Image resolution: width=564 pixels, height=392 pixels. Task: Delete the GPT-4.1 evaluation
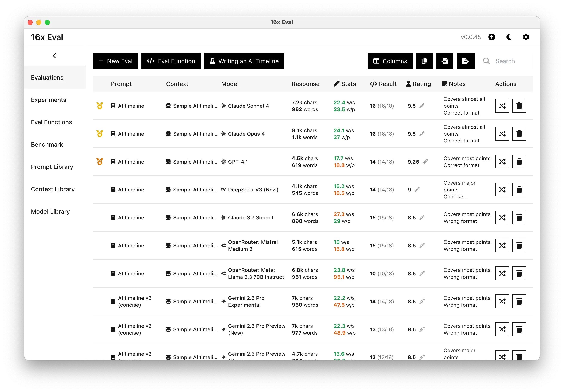(519, 162)
